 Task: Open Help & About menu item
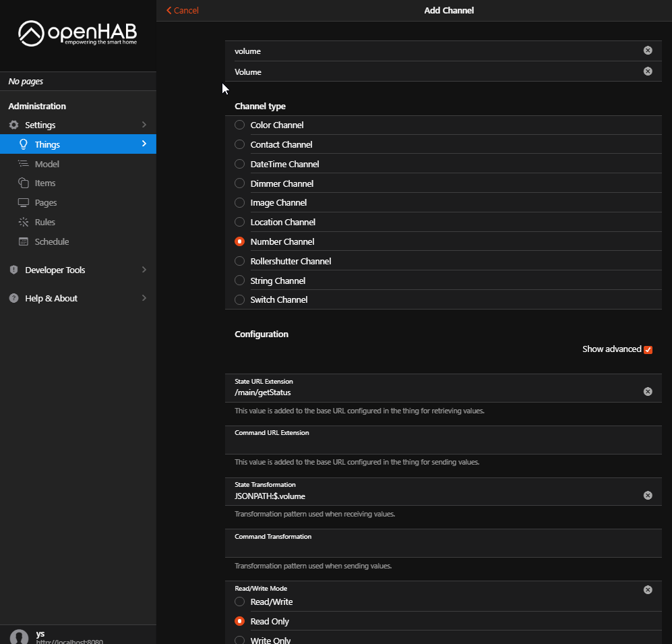tap(78, 298)
